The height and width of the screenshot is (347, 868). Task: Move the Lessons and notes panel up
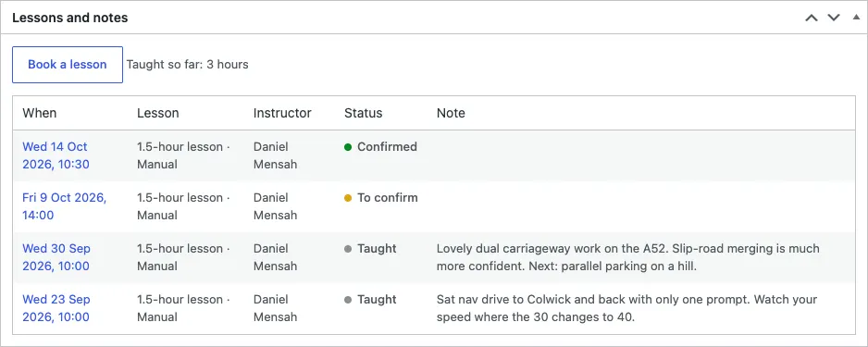coord(811,18)
